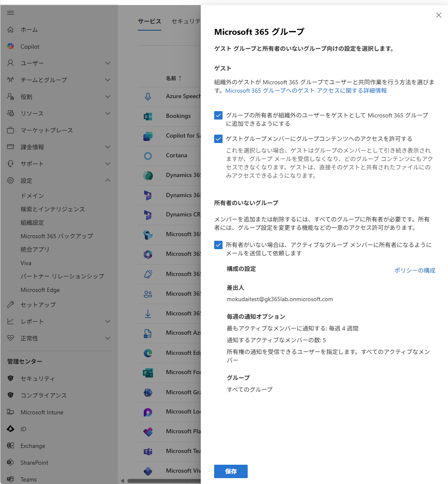
Task: Expand the ユーザー section chevron
Action: coord(108,63)
